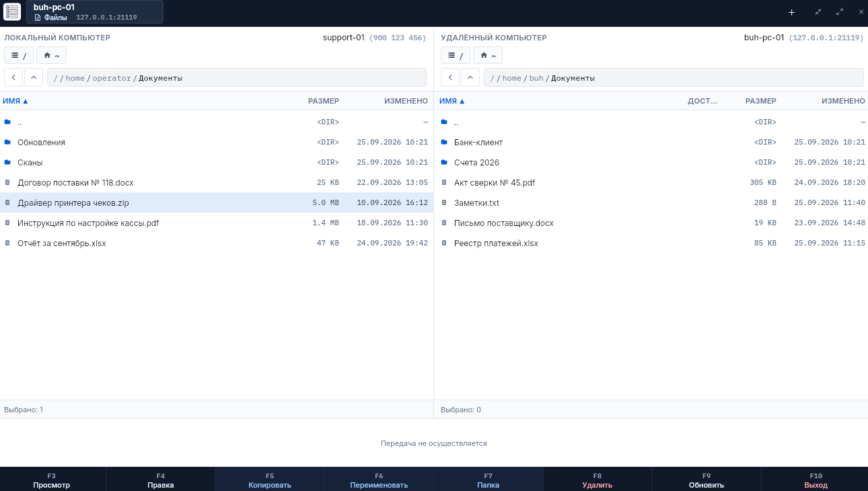Click the folder icon of Сканы
The height and width of the screenshot is (491, 868).
coord(7,162)
